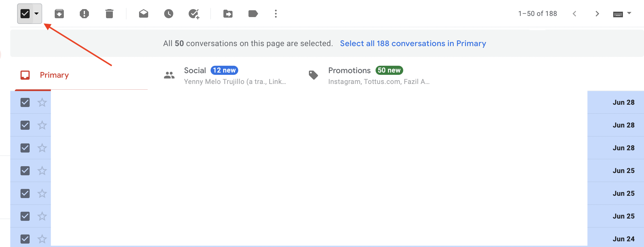Mark selected conversations as read

click(x=144, y=14)
